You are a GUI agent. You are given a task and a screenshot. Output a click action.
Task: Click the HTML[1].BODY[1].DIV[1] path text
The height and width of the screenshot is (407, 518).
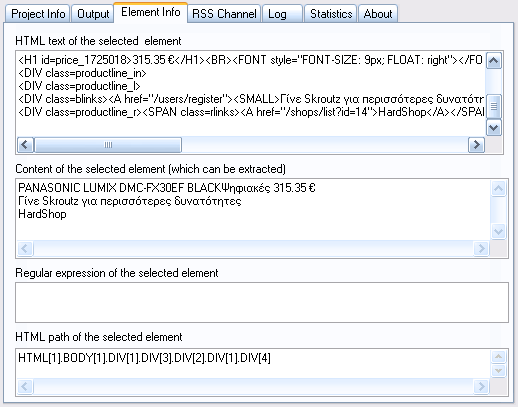click(144, 358)
